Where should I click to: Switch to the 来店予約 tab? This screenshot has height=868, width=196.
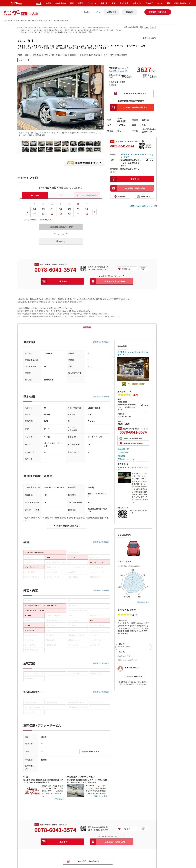35,195
